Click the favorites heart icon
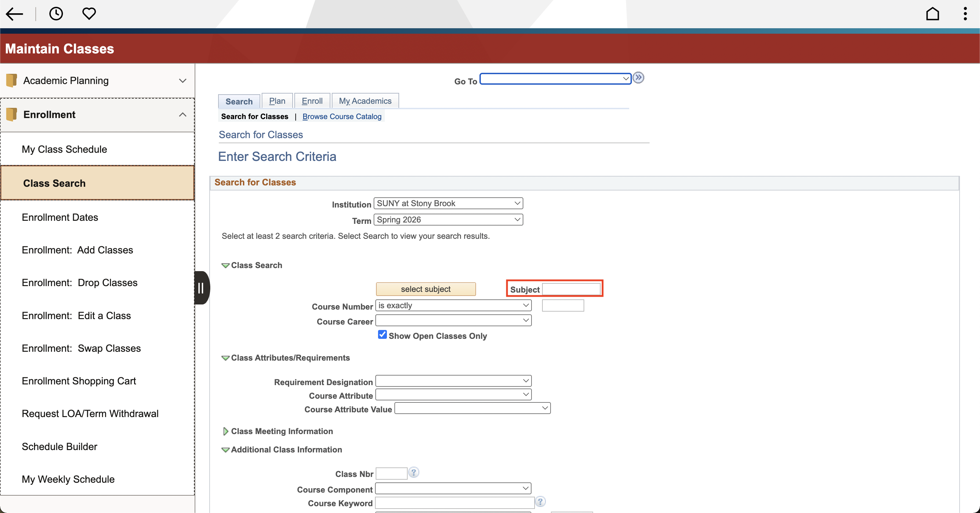This screenshot has height=513, width=980. 89,14
